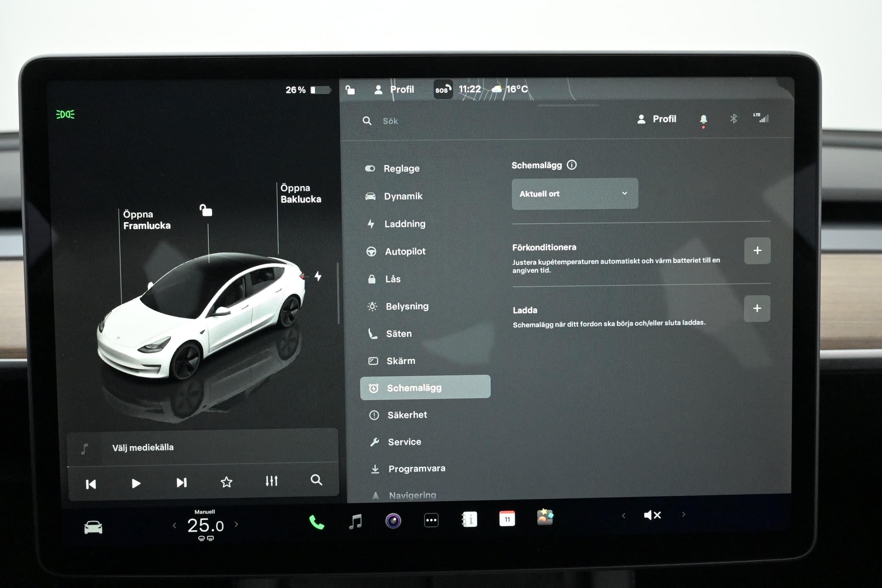Open the all-apps three dots launcher
This screenshot has height=588, width=882.
(431, 520)
